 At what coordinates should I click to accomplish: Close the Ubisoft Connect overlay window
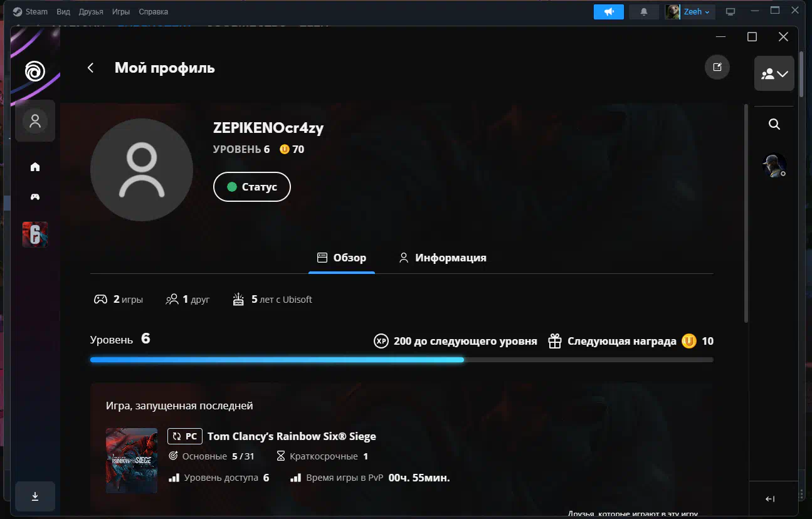pyautogui.click(x=783, y=37)
